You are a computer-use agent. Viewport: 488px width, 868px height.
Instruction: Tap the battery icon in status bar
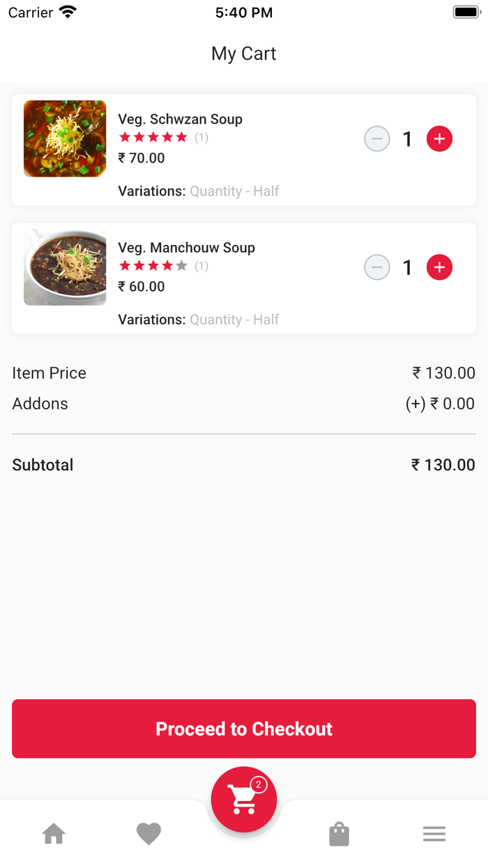465,12
